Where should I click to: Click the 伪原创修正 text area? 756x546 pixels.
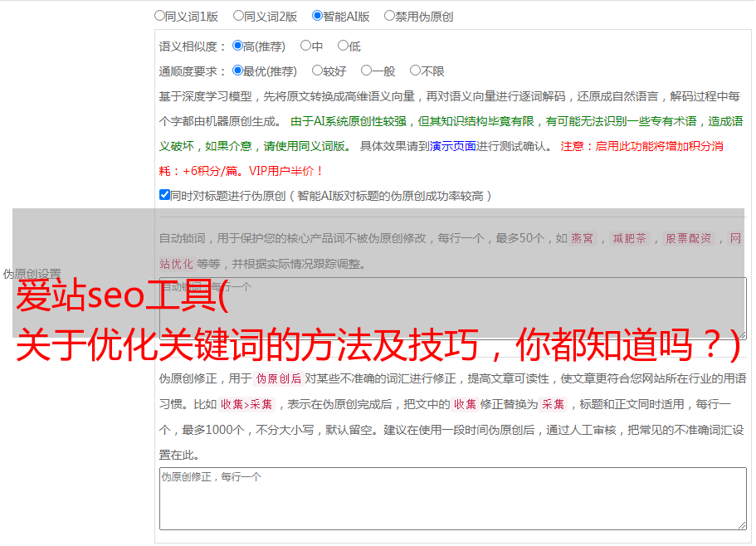click(x=453, y=499)
